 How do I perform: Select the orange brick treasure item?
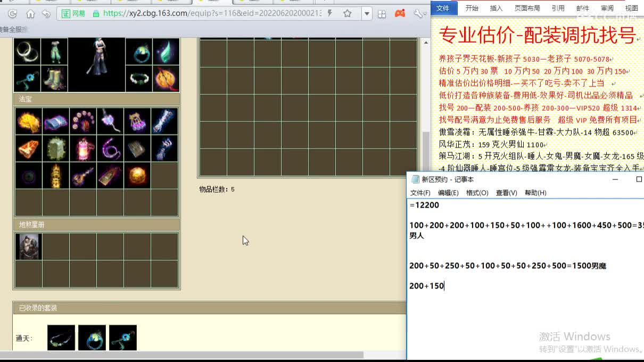pos(29,148)
